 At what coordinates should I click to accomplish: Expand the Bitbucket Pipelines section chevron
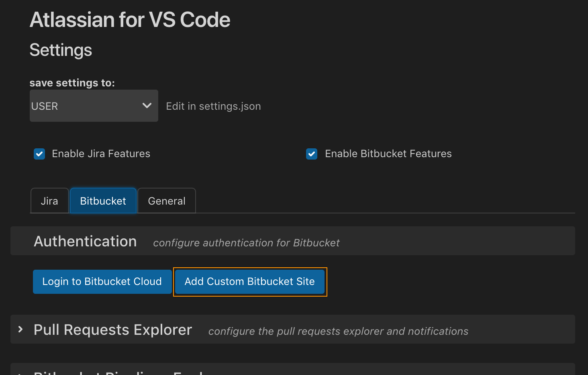pyautogui.click(x=20, y=373)
